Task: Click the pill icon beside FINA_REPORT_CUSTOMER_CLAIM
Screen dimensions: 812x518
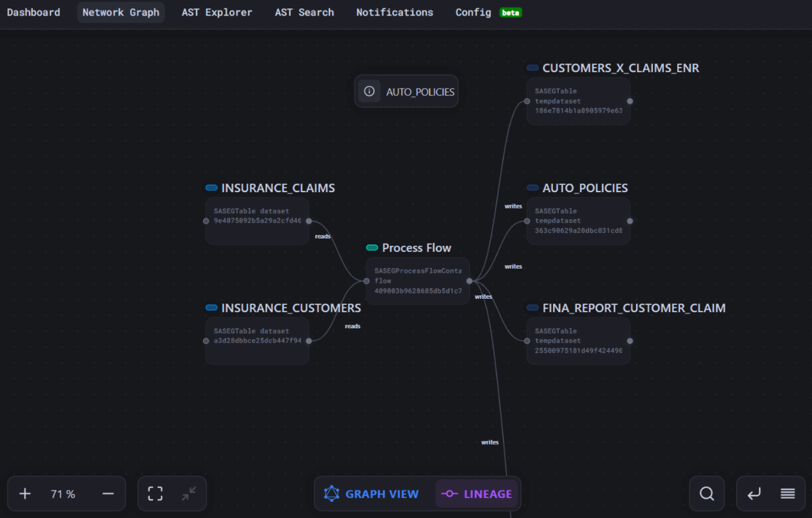Action: tap(532, 308)
